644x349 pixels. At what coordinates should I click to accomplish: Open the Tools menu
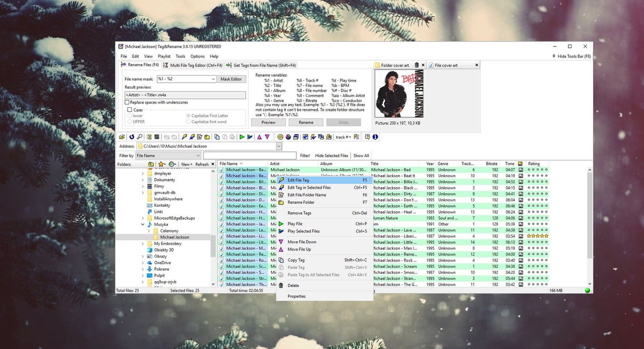pyautogui.click(x=180, y=57)
